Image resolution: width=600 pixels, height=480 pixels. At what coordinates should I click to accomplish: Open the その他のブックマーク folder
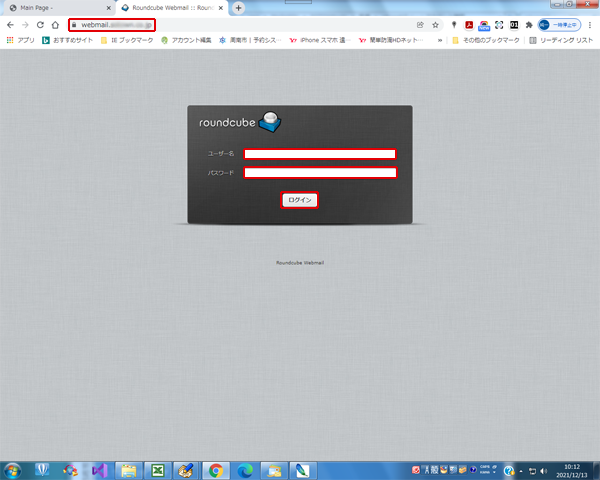486,40
